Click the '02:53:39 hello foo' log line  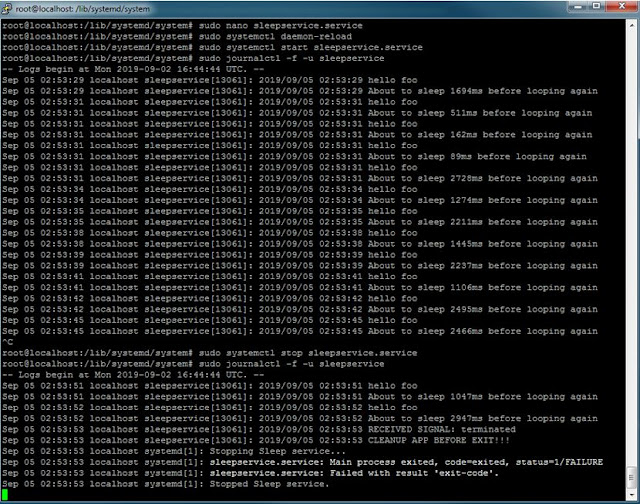[x=210, y=255]
